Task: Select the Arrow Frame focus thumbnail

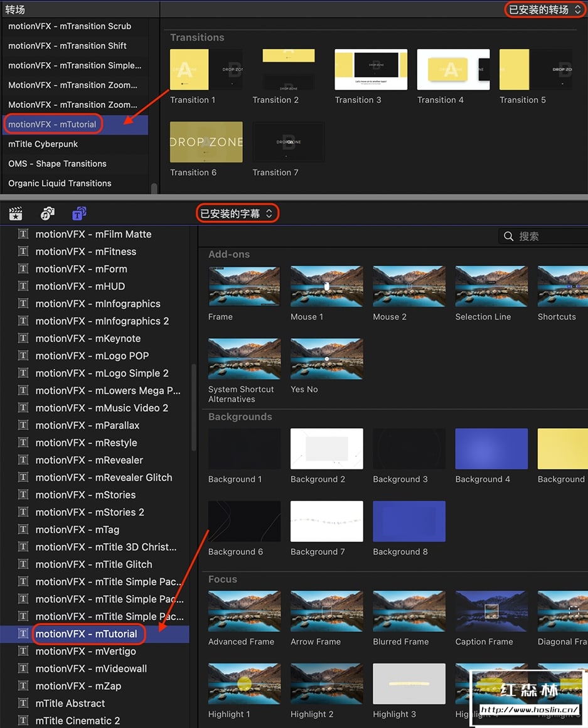Action: pos(327,611)
